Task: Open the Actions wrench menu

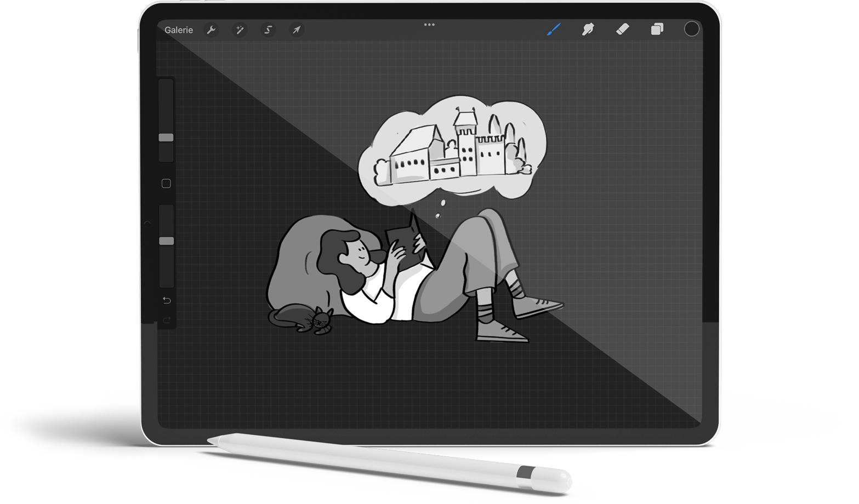Action: tap(211, 30)
